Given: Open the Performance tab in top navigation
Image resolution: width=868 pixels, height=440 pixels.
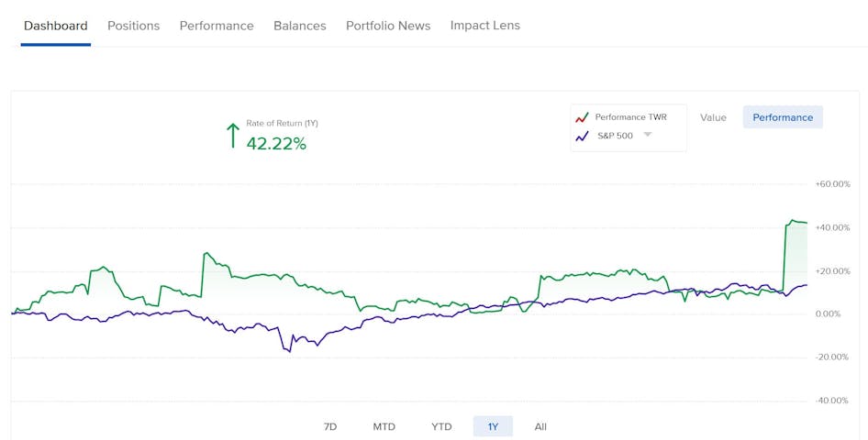Looking at the screenshot, I should pos(217,26).
